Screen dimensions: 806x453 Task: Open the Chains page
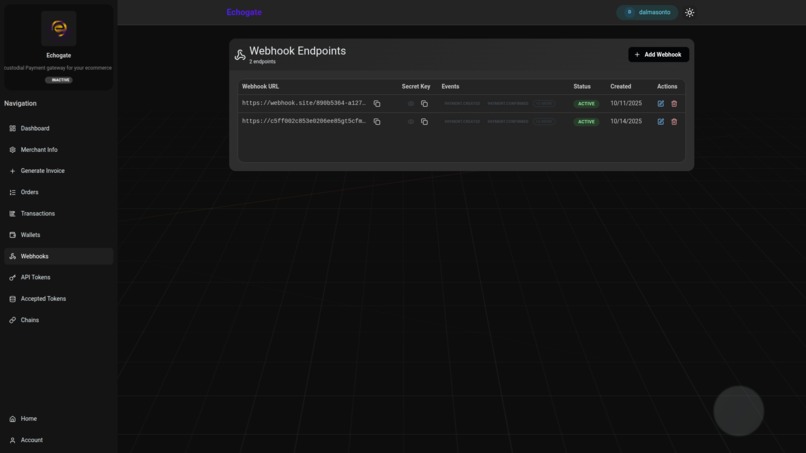59,320
